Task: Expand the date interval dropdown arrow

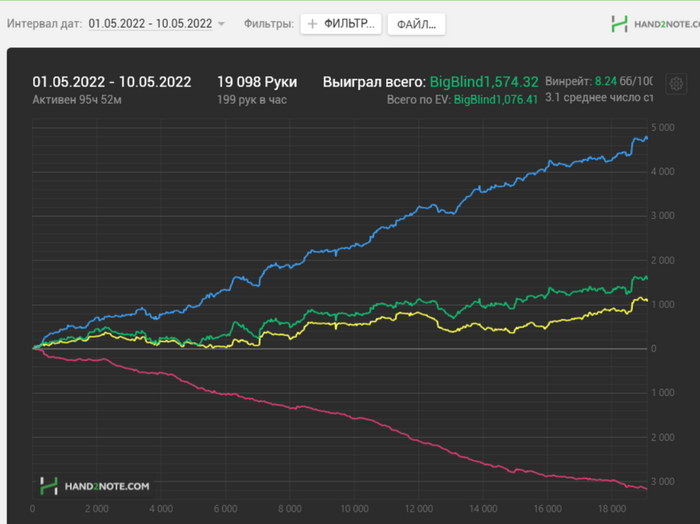Action: (x=221, y=24)
